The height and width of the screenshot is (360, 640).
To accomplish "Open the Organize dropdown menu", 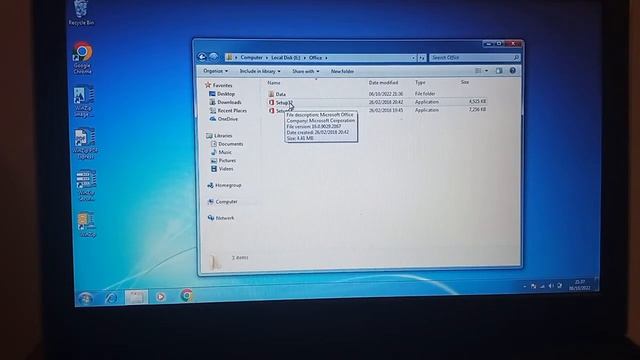I will pyautogui.click(x=216, y=71).
